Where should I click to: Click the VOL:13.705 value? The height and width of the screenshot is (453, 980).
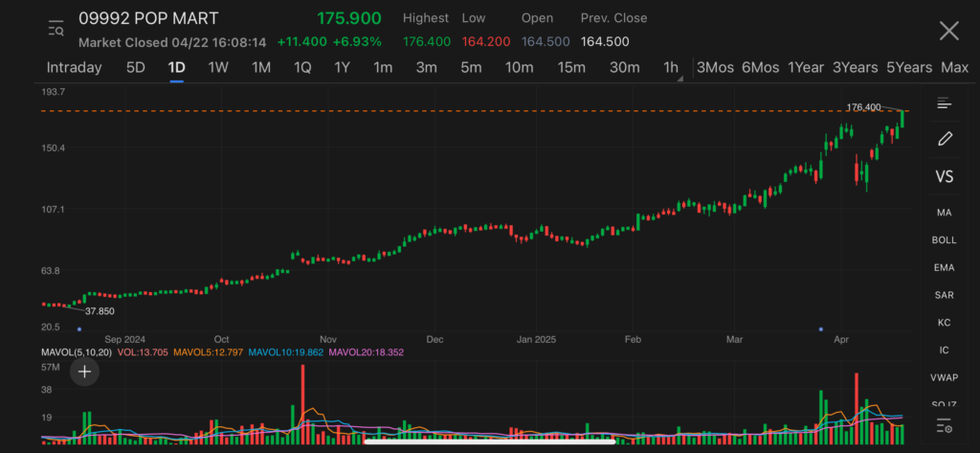click(x=142, y=352)
